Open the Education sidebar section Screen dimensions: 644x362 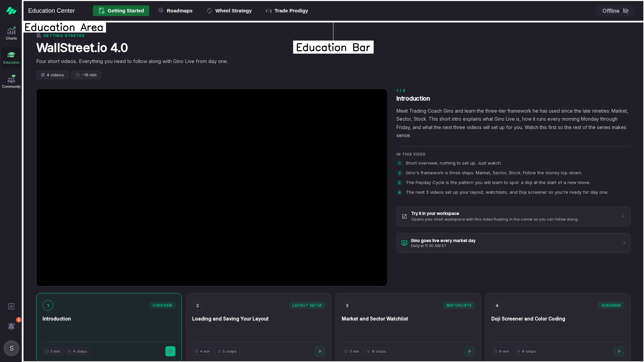[11, 58]
